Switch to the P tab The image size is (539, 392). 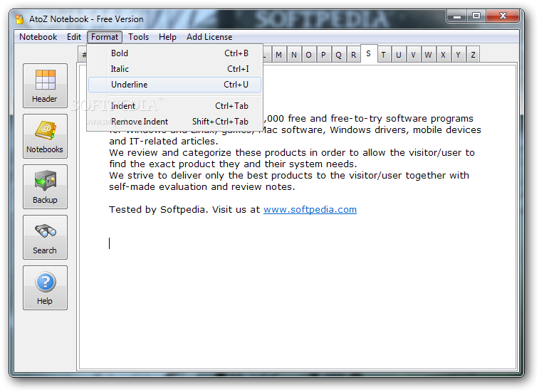[x=323, y=55]
